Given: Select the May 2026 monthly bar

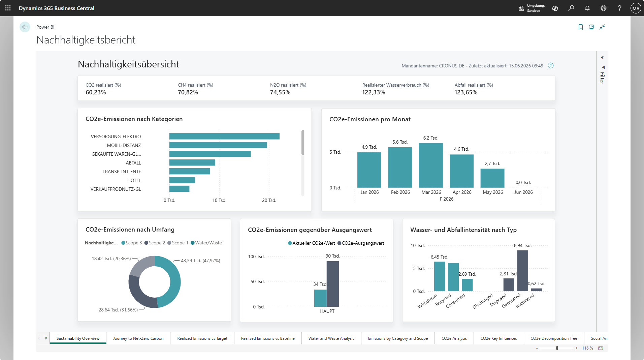Looking at the screenshot, I should [492, 178].
